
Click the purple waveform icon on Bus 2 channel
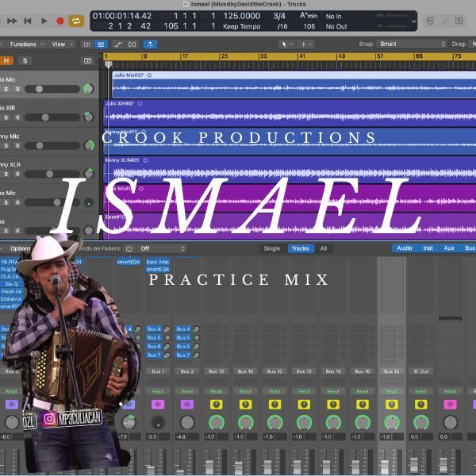click(187, 405)
